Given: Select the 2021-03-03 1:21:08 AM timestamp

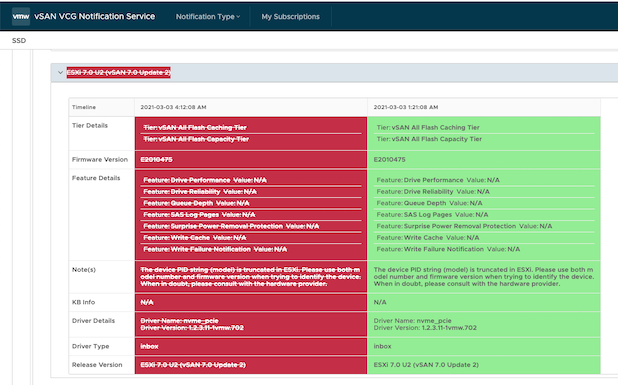Looking at the screenshot, I should click(x=406, y=107).
